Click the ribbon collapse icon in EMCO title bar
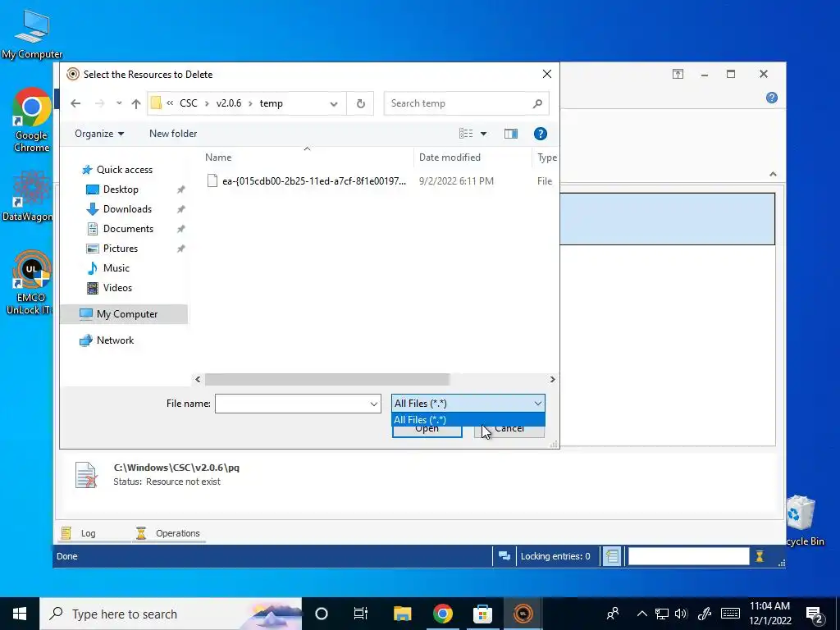This screenshot has height=630, width=840. click(678, 74)
